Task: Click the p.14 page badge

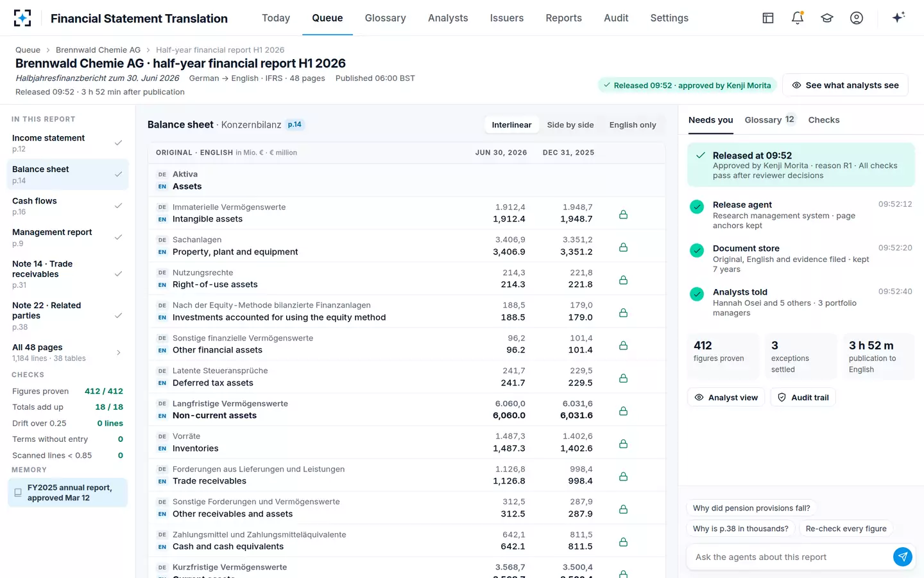Action: [295, 125]
